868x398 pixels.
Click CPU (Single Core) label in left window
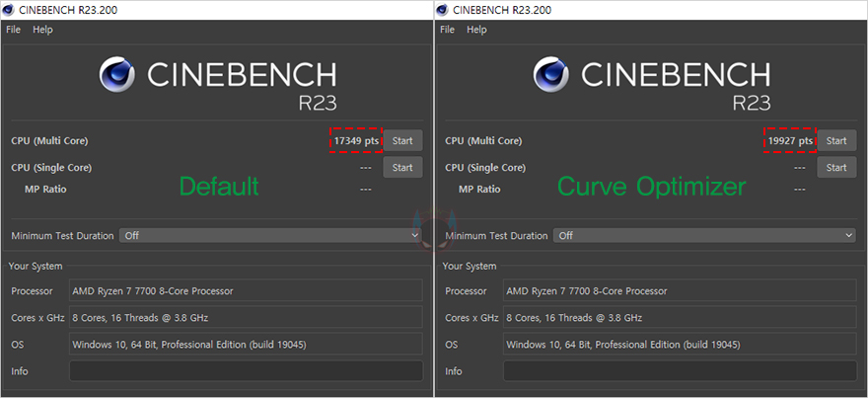[51, 168]
